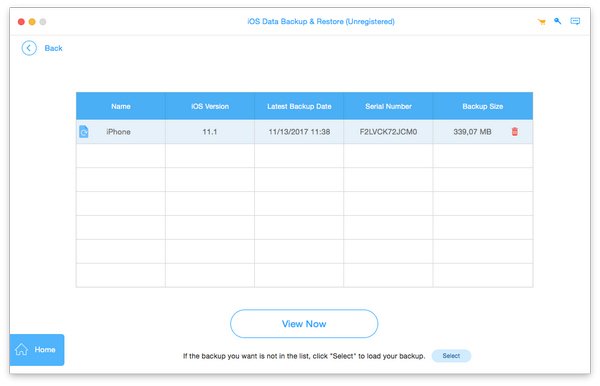Image resolution: width=600 pixels, height=386 pixels.
Task: Click the Latest Backup Date column header
Action: point(299,106)
